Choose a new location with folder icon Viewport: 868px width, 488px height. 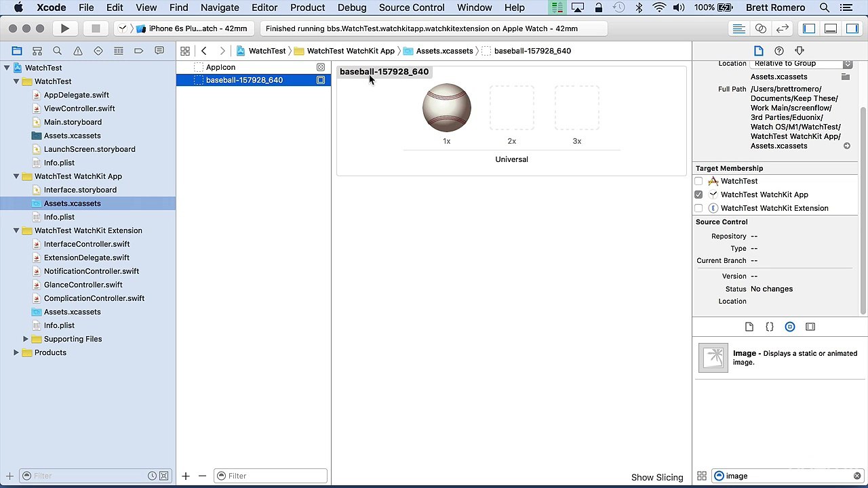point(846,77)
